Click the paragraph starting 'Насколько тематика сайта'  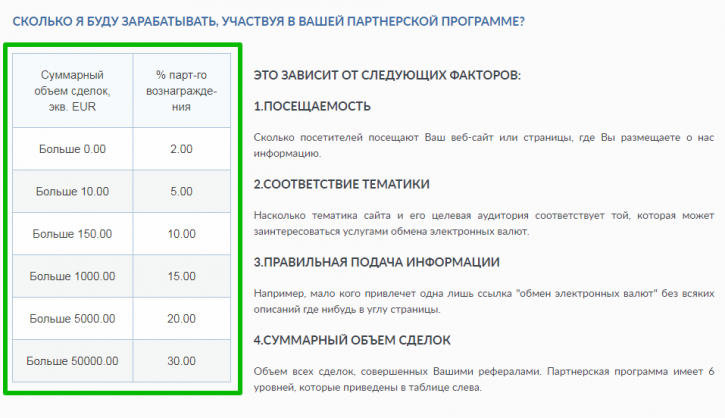click(x=484, y=223)
